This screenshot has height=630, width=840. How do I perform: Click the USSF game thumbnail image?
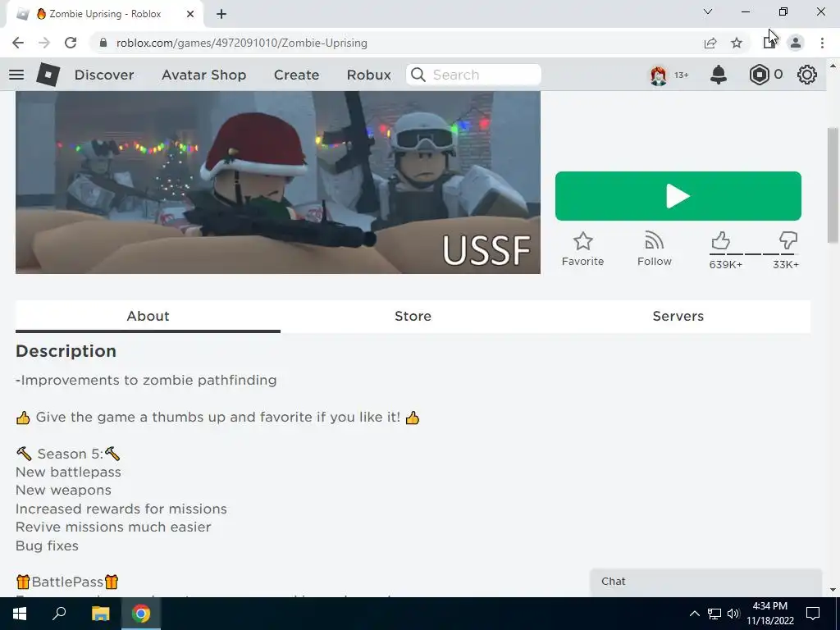pos(278,182)
